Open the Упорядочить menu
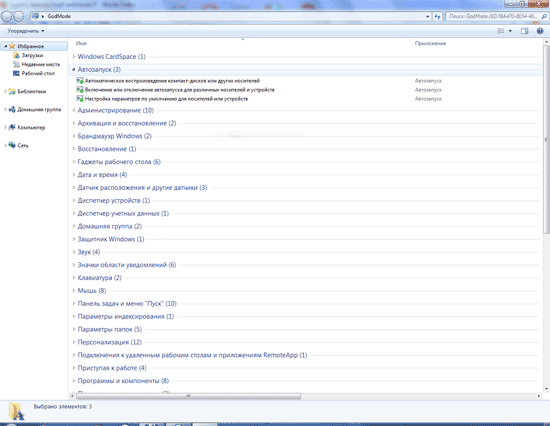Image resolution: width=550 pixels, height=426 pixels. coord(26,31)
